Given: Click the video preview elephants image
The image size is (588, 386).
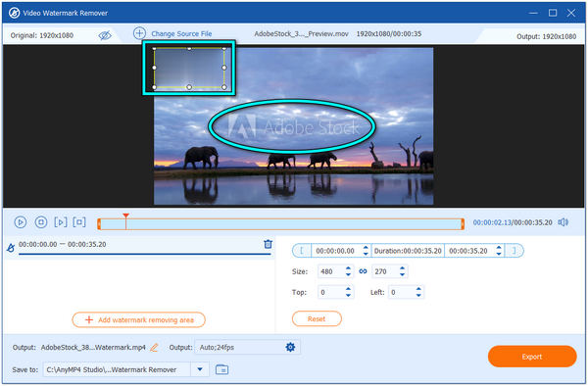Looking at the screenshot, I should coord(294,126).
